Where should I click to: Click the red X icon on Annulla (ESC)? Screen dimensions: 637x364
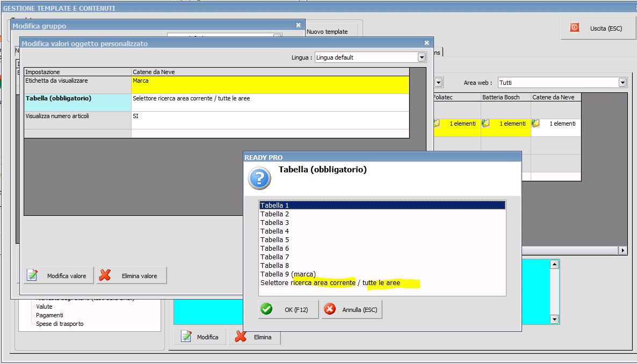(x=329, y=309)
